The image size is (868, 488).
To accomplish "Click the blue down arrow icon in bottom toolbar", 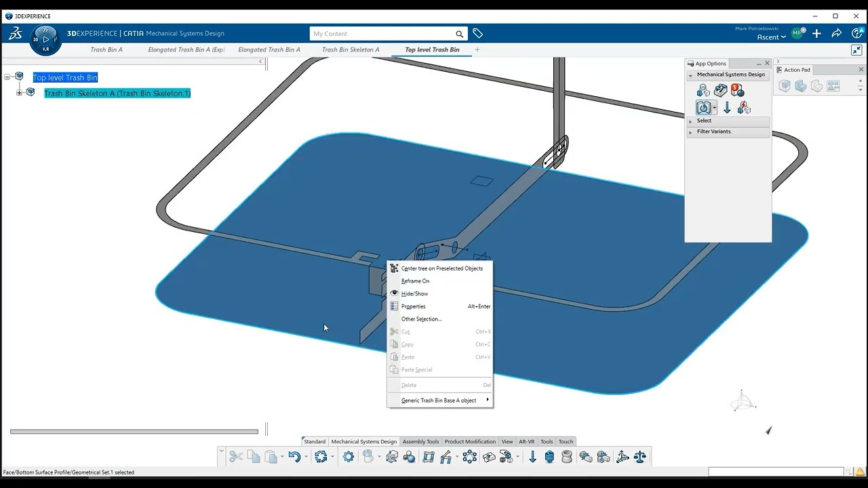I will 532,457.
